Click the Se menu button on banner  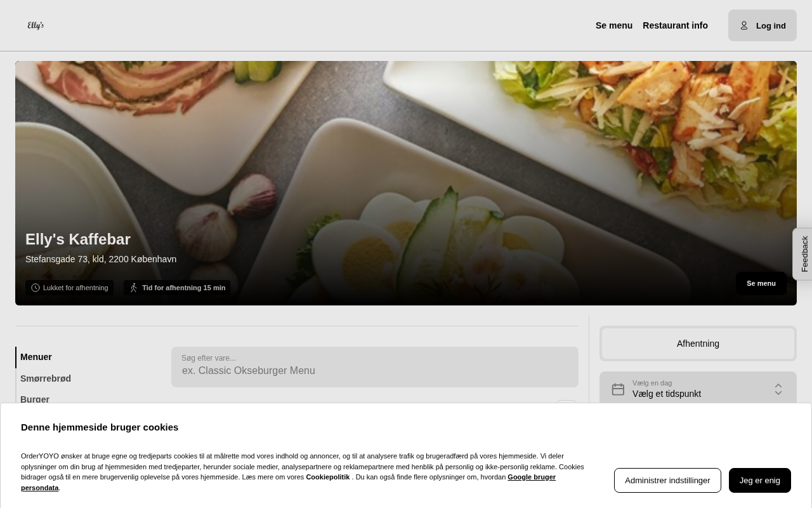tap(761, 283)
